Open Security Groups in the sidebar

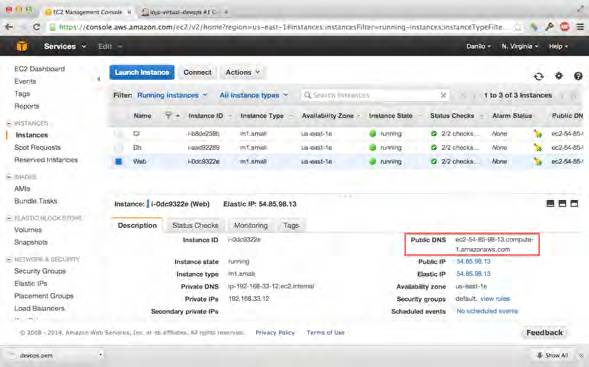40,271
